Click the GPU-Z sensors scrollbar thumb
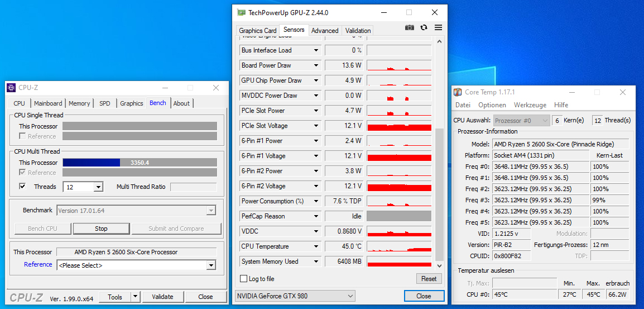 (439, 193)
